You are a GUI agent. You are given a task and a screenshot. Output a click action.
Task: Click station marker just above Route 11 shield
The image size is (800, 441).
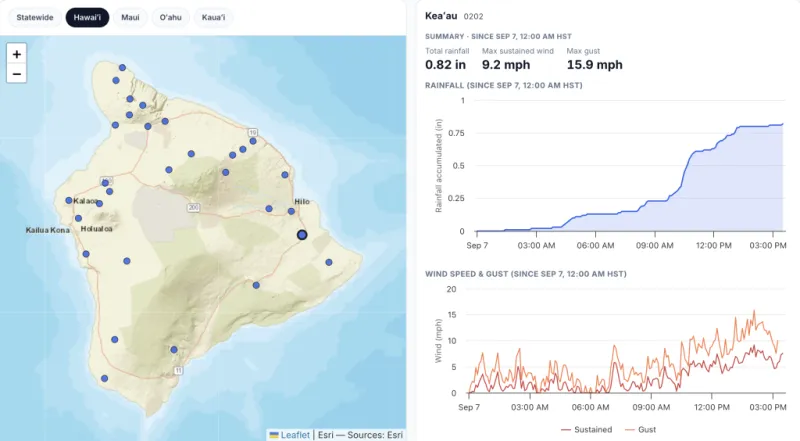click(x=174, y=350)
